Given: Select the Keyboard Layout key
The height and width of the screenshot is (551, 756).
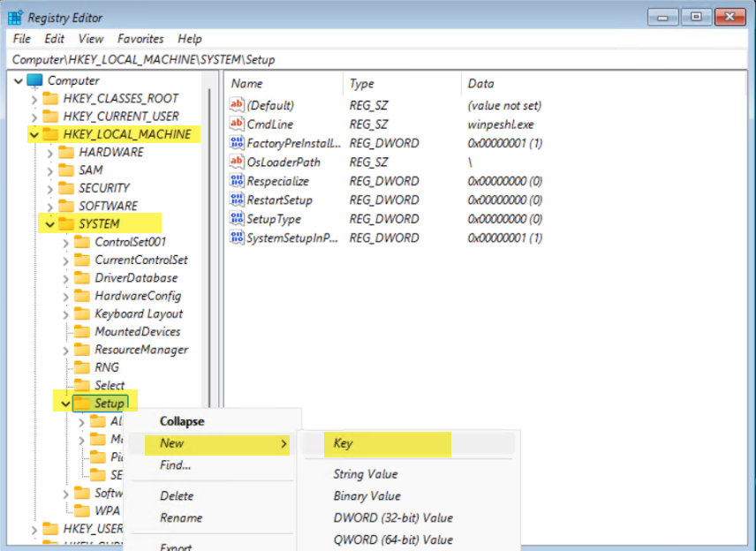Looking at the screenshot, I should coord(139,313).
